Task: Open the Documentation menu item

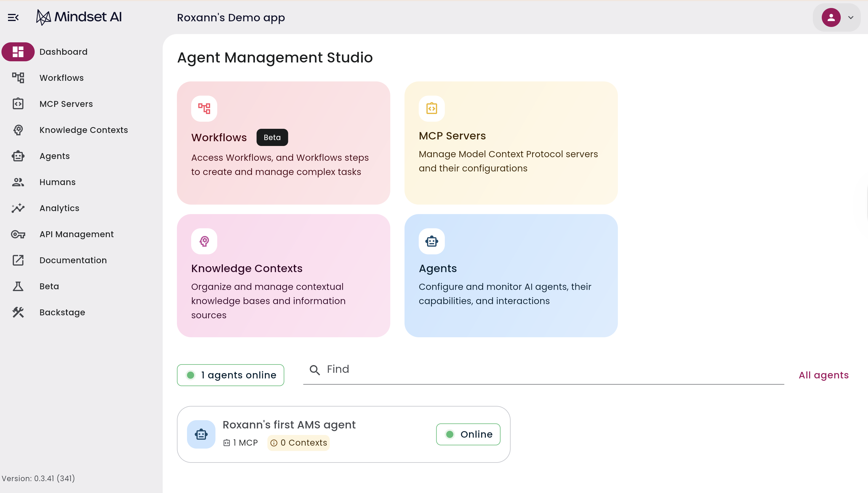Action: [73, 260]
